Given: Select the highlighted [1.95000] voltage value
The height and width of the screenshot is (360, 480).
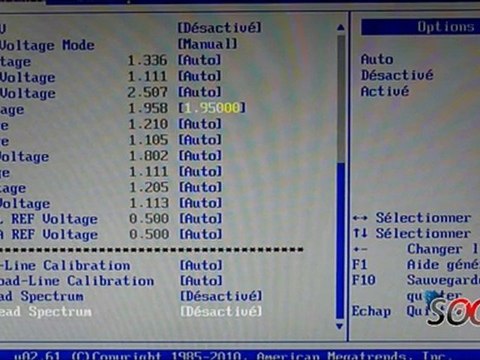Looking at the screenshot, I should coord(212,108).
